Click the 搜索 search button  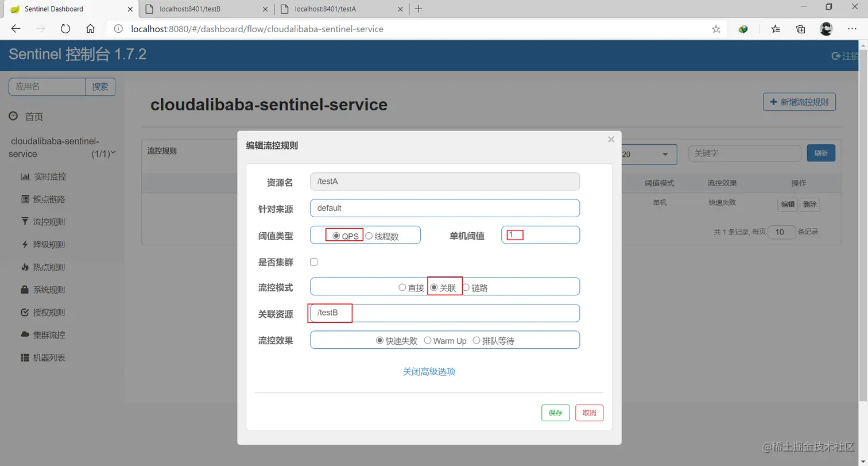point(100,87)
